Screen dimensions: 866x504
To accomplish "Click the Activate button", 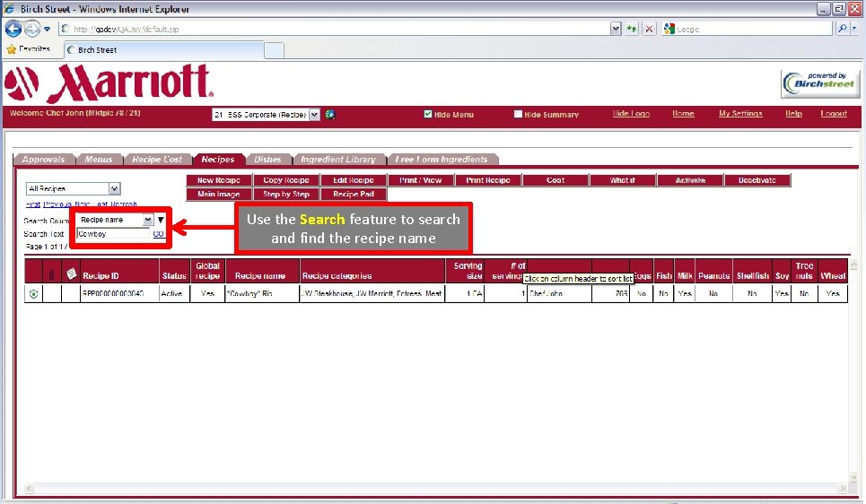I will (x=690, y=180).
